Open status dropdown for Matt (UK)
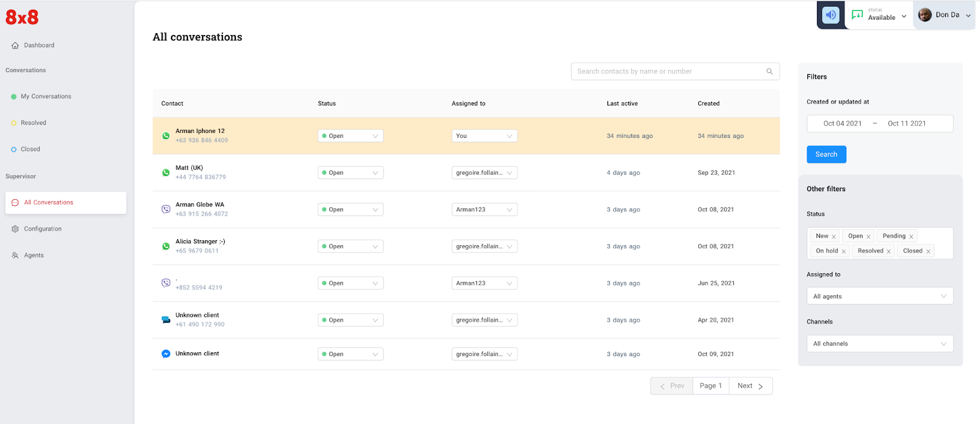This screenshot has width=980, height=424. pyautogui.click(x=350, y=173)
